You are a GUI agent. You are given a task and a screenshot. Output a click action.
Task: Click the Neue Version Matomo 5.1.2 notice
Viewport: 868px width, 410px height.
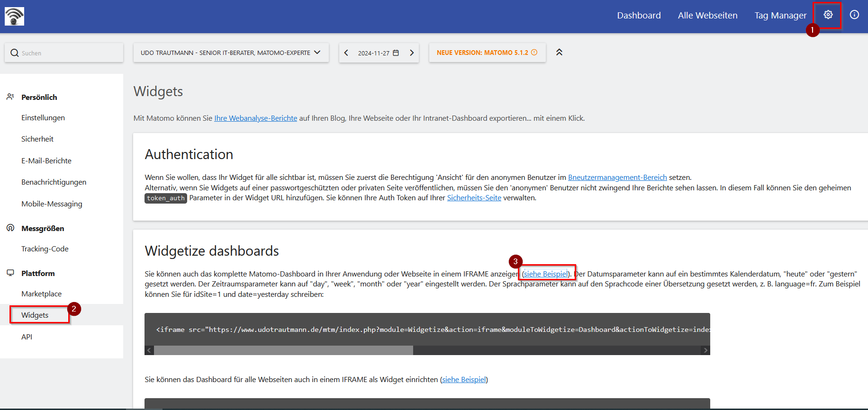487,53
